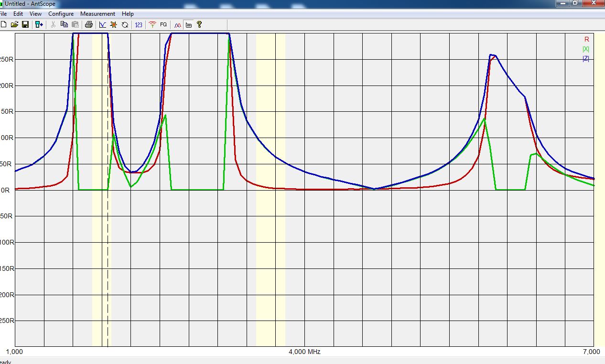605x364 pixels.
Task: Click the red R legend label
Action: click(x=586, y=39)
